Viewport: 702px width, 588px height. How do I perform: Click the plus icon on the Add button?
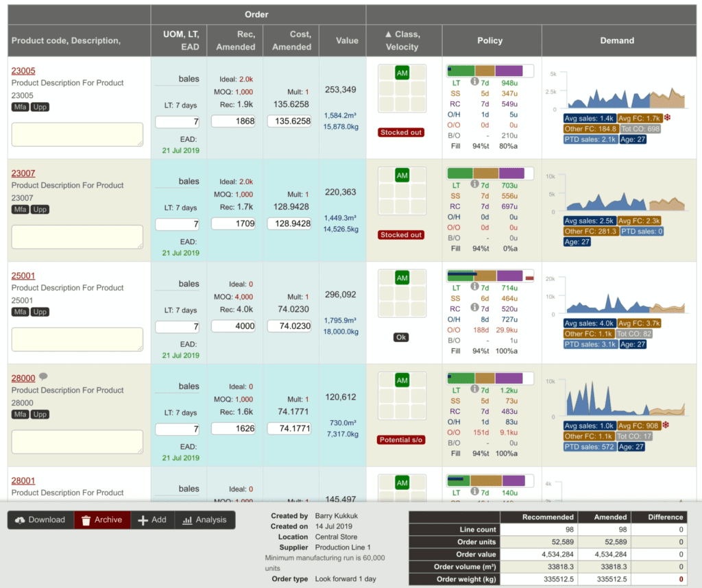pos(142,519)
